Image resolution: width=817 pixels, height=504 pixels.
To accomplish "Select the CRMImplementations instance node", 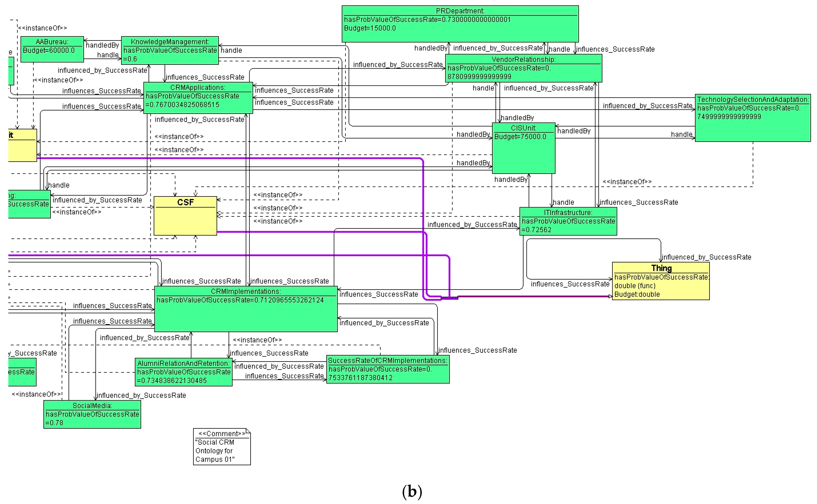I will coord(246,309).
